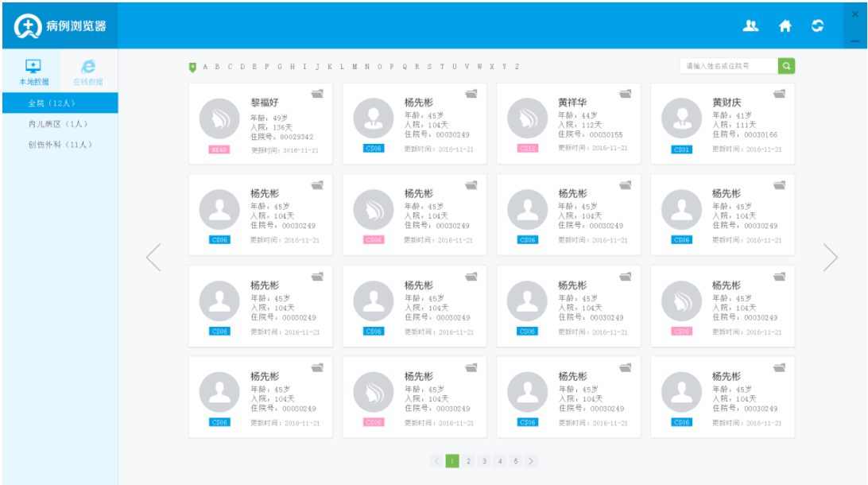Click the blue CS01 tag on 黄财庆's card
The height and width of the screenshot is (485, 868).
coord(681,149)
